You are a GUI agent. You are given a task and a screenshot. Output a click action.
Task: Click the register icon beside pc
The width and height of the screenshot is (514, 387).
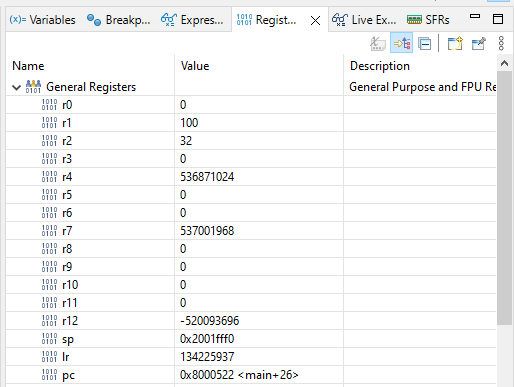pyautogui.click(x=49, y=375)
